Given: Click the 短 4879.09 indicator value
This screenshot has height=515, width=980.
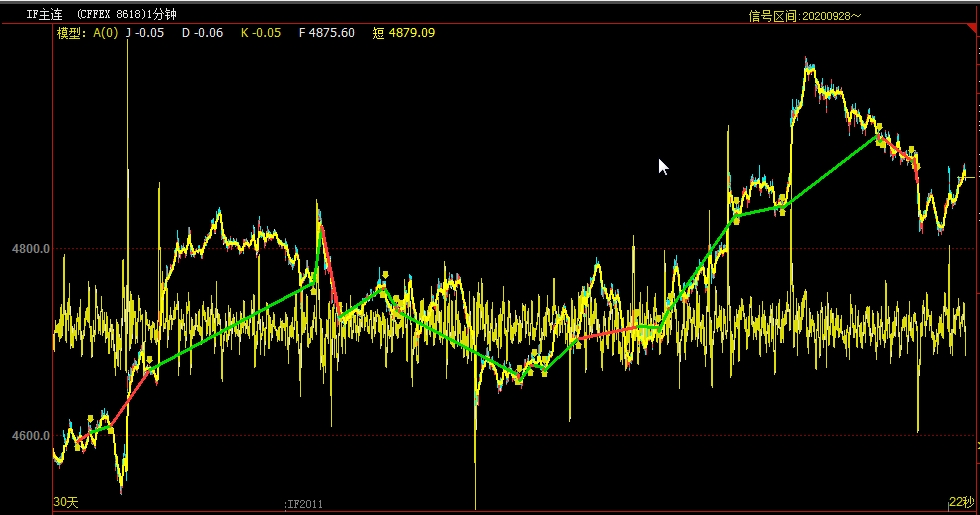Looking at the screenshot, I should 403,33.
